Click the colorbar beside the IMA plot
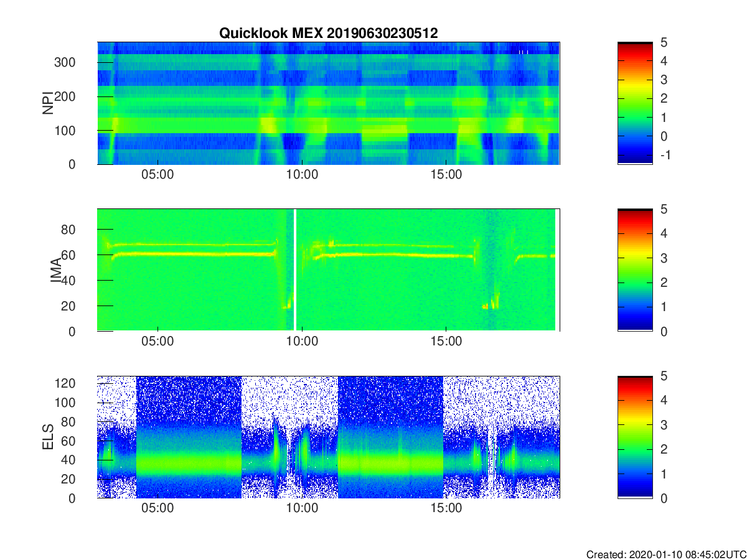Viewport: 747px width, 560px height. 635,270
